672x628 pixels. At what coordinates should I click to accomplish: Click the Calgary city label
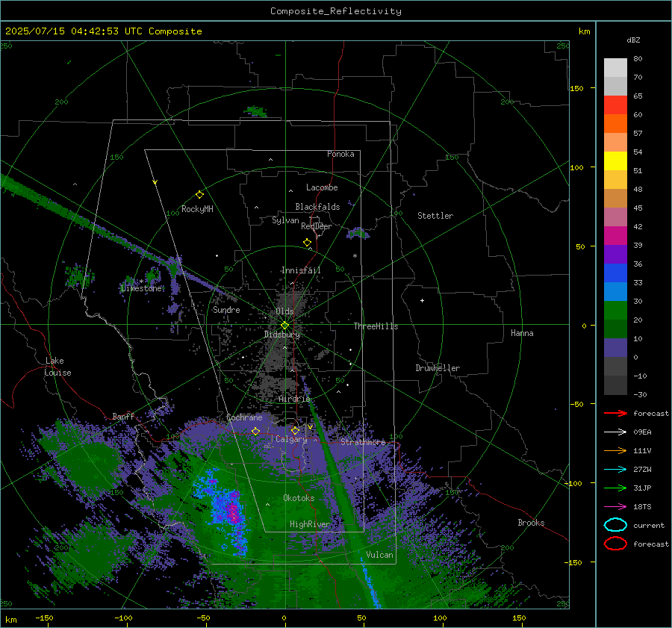click(291, 439)
